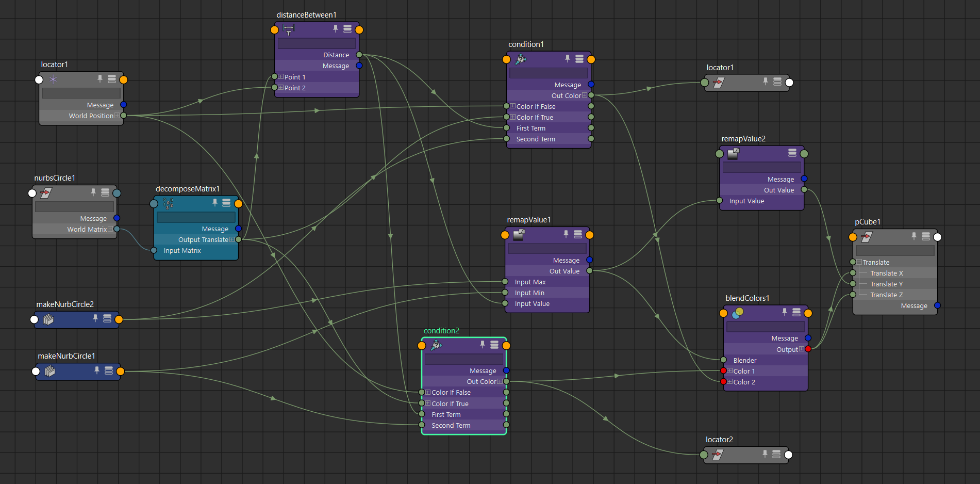Viewport: 980px width, 484px height.
Task: Click the locator2 transform icon
Action: click(x=718, y=455)
